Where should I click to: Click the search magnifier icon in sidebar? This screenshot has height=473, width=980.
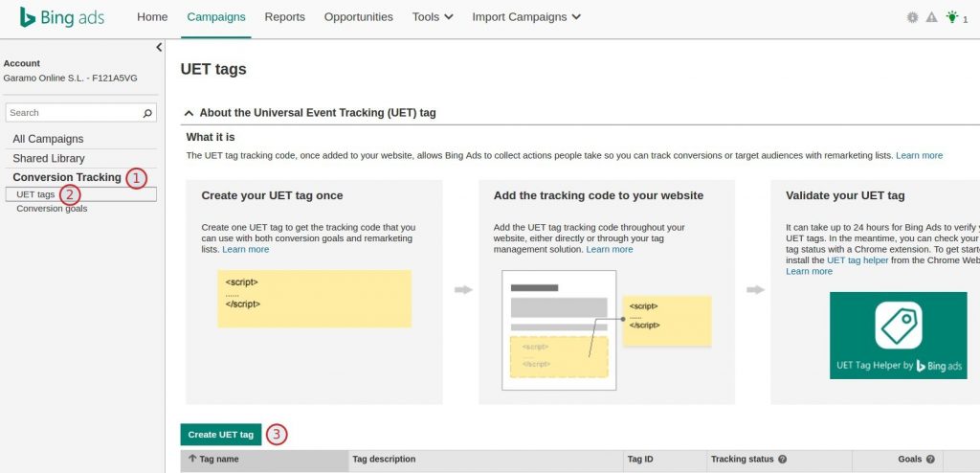(x=147, y=113)
